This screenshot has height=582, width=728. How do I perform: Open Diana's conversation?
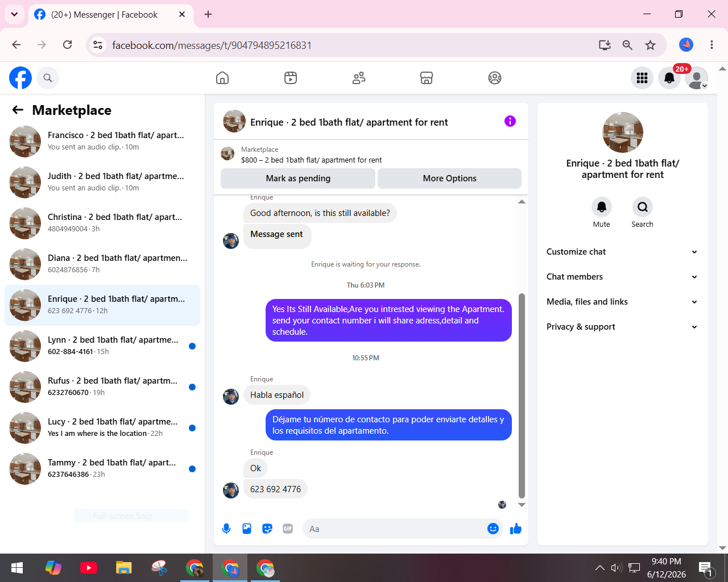tap(102, 264)
